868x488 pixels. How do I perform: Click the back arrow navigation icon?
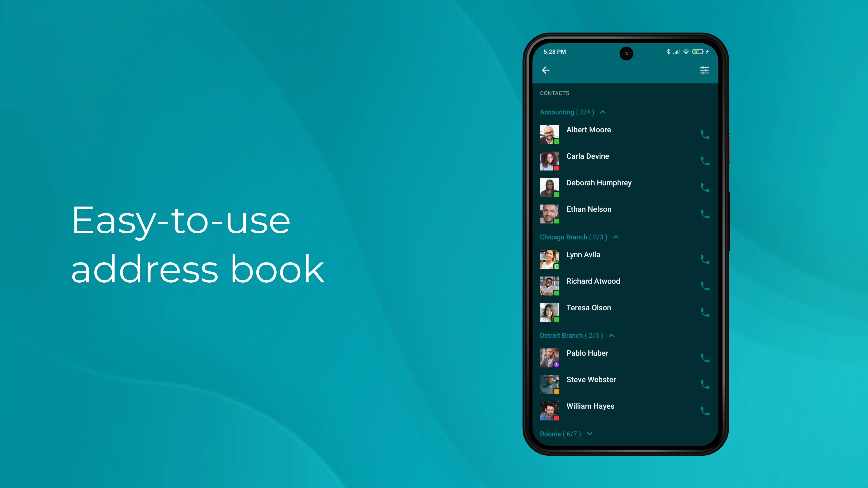[546, 70]
